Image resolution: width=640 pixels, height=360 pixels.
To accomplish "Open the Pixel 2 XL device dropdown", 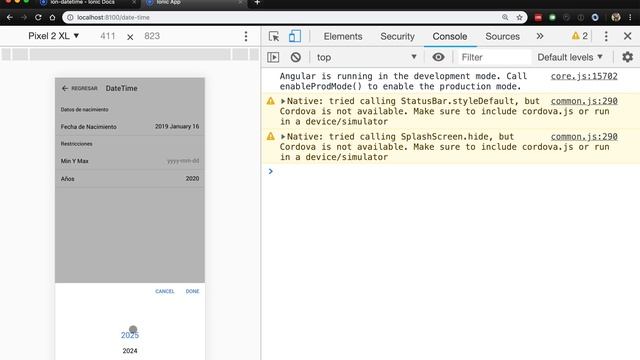I will (x=53, y=36).
